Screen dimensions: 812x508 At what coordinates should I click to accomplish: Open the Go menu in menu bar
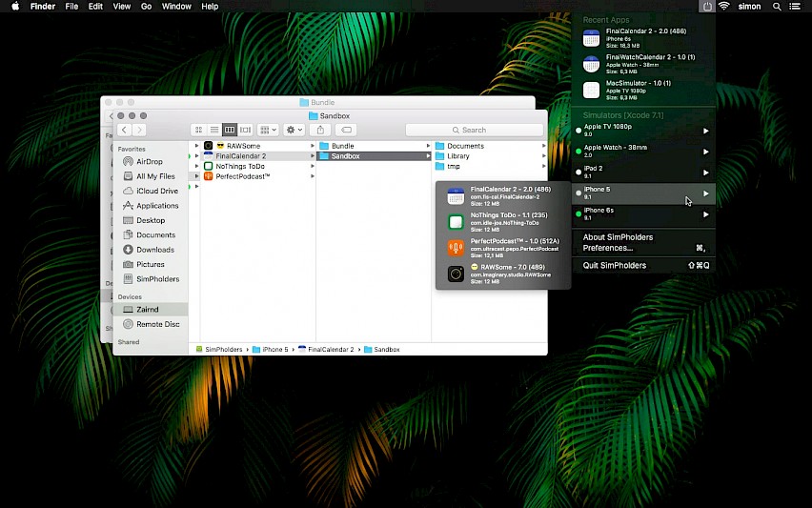click(147, 7)
